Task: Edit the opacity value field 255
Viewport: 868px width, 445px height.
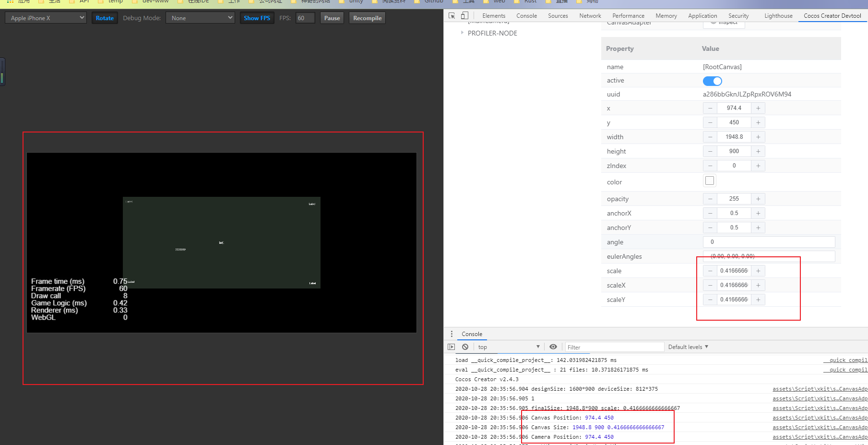Action: [x=734, y=199]
